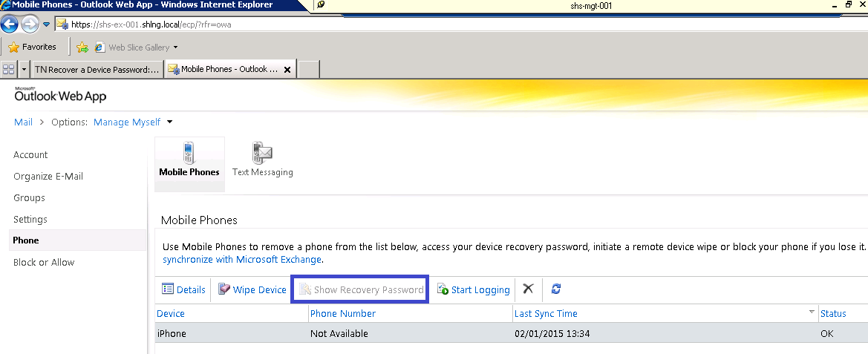Screen dimensions: 868x354
Task: Open the recent pages dropdown arrow
Action: (47, 24)
